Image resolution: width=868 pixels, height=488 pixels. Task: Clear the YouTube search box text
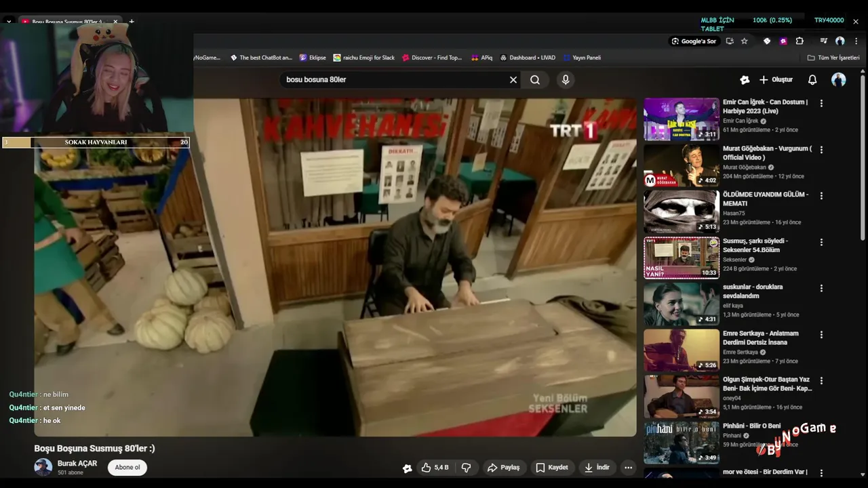[x=513, y=80]
